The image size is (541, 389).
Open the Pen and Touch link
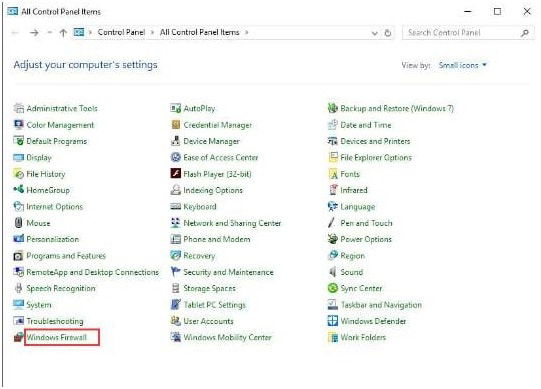[x=366, y=223]
